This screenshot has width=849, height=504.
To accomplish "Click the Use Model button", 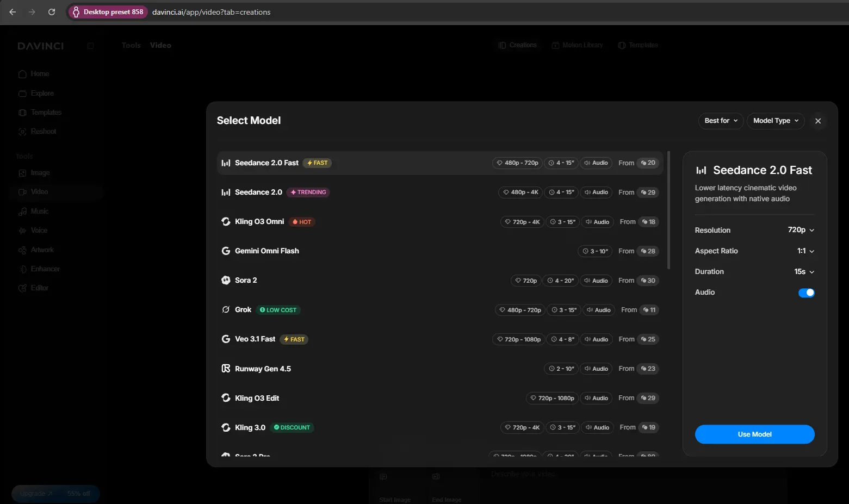I will point(755,434).
